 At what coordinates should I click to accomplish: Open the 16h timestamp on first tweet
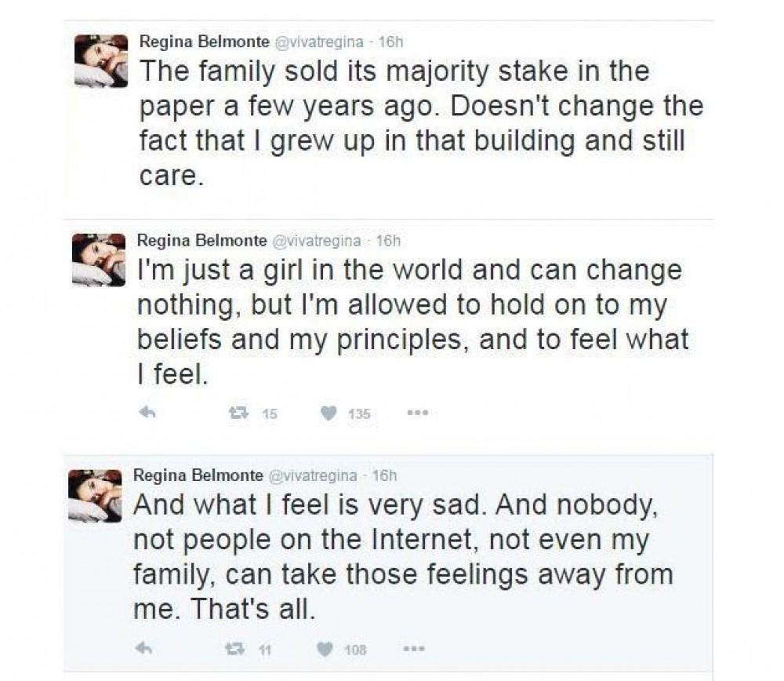(390, 42)
